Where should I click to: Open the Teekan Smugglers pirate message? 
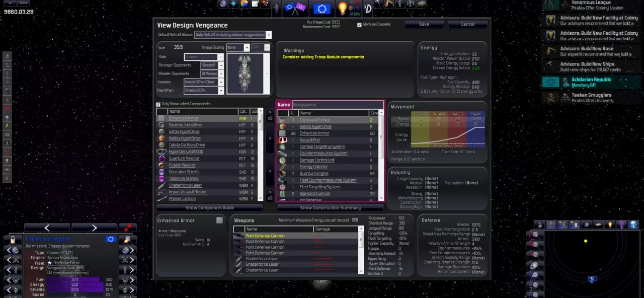pos(590,98)
